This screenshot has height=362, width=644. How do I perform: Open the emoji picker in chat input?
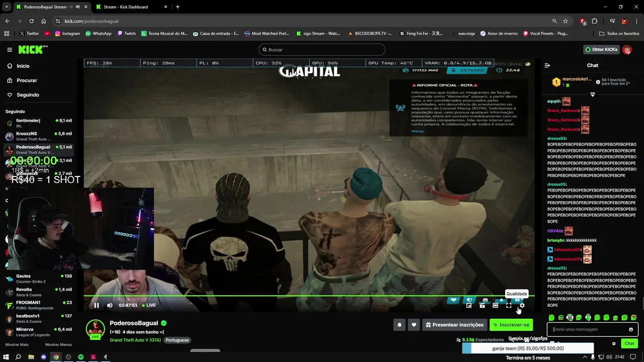[630, 329]
